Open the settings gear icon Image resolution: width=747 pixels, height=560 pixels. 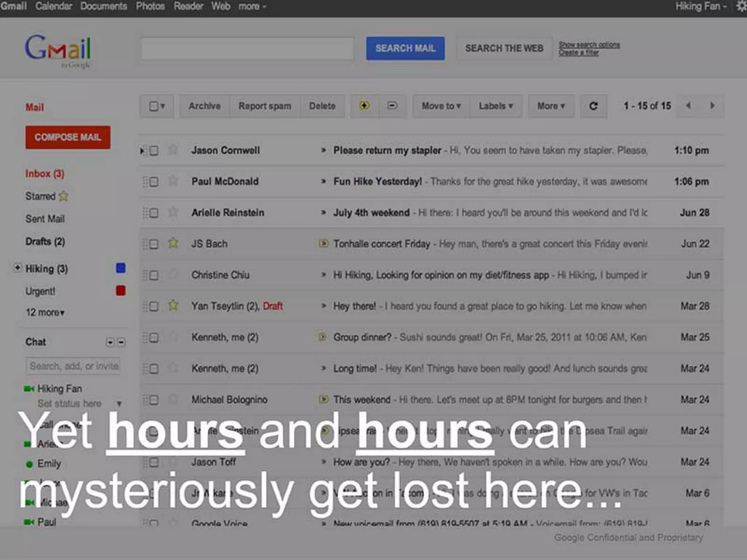742,7
